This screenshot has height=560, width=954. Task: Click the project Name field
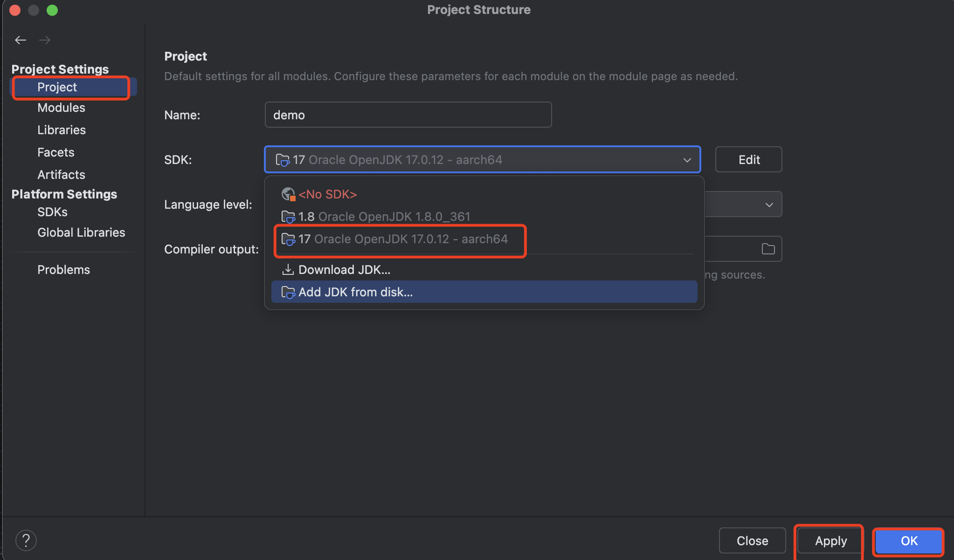pyautogui.click(x=408, y=115)
